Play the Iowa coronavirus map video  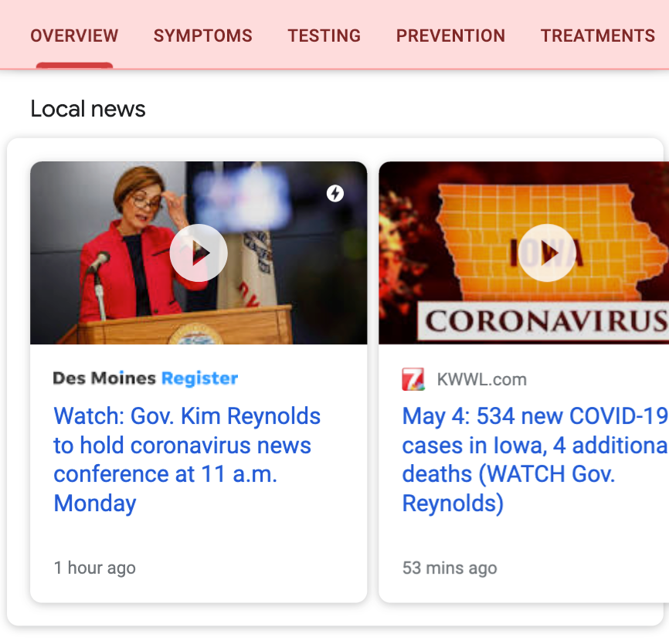click(547, 253)
